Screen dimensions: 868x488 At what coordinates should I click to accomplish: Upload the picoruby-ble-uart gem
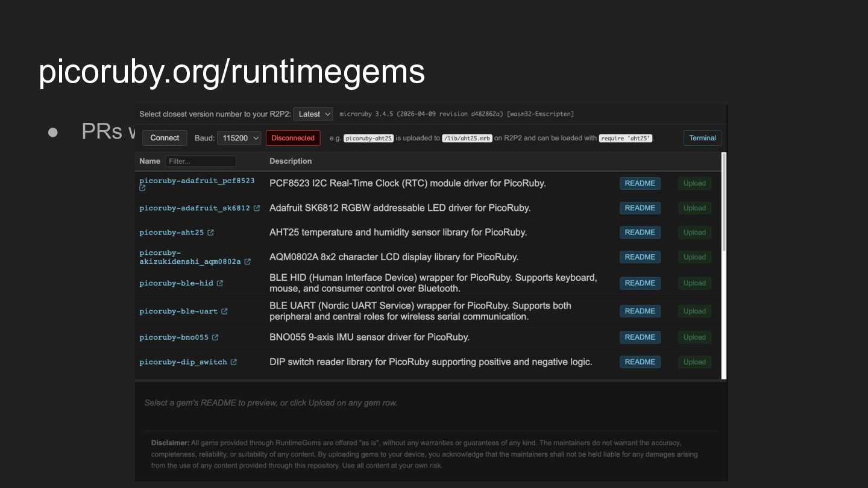coord(694,311)
